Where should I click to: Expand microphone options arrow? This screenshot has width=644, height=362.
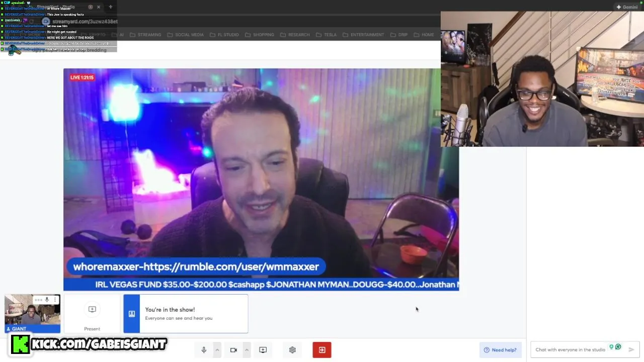point(217,350)
